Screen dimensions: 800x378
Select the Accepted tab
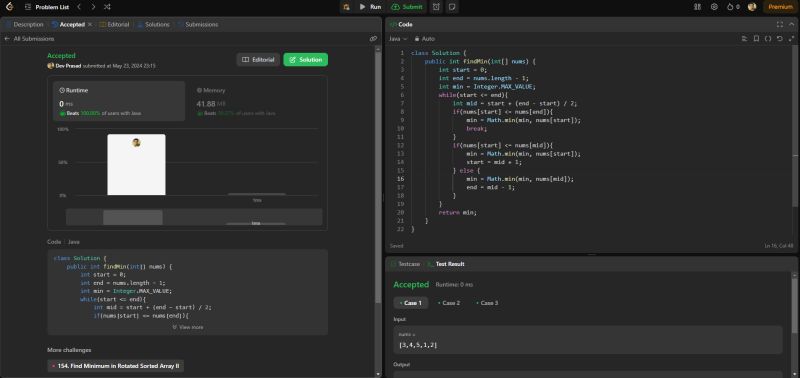68,24
